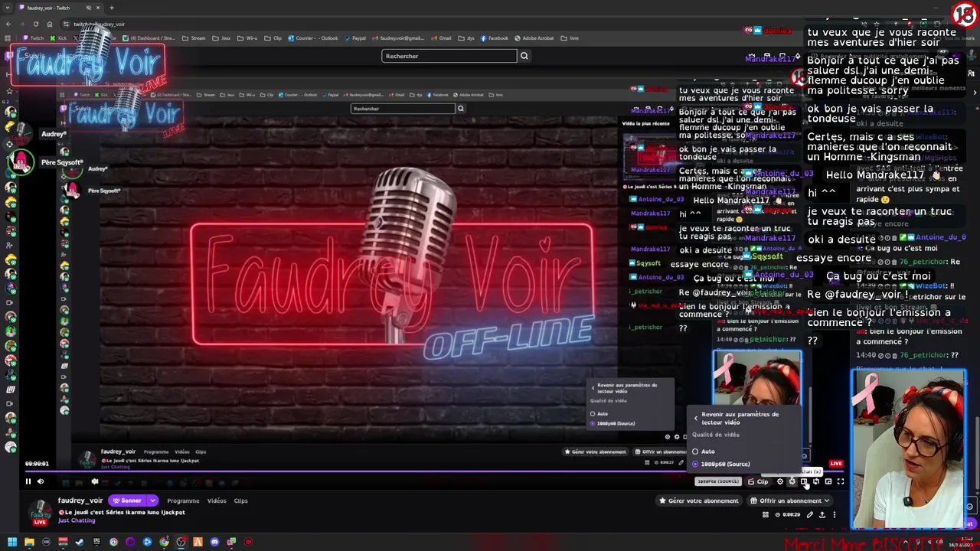
Task: Open the livre bookmarks folder
Action: [x=570, y=38]
